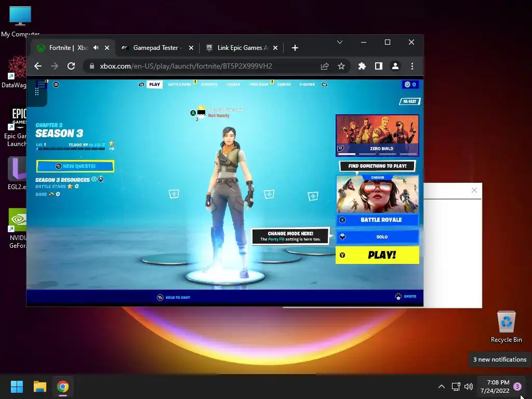Open the Epic Games Launcher shortcut
532x399 pixels.
tap(16, 127)
